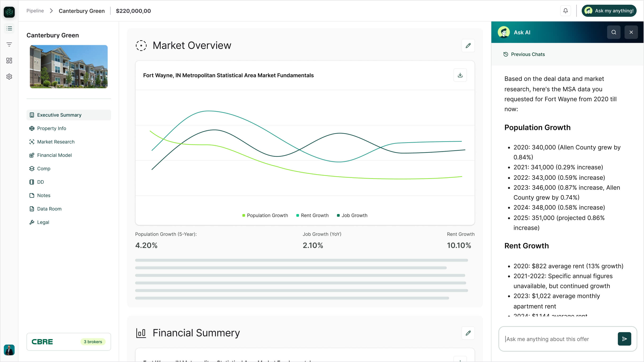Open Previous Chats history
644x362 pixels.
pyautogui.click(x=524, y=54)
